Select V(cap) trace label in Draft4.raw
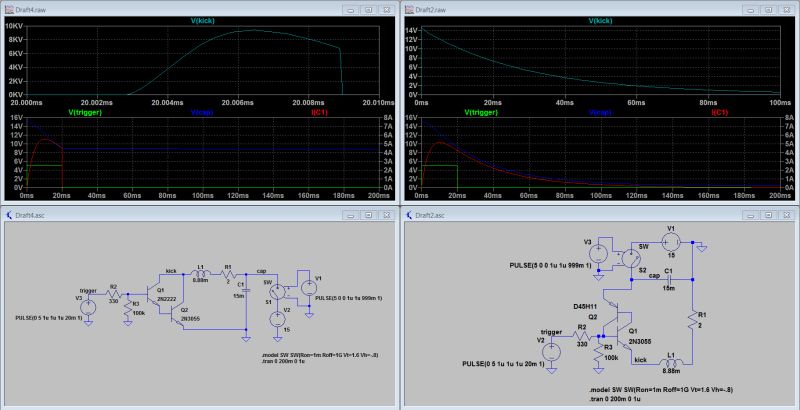The image size is (800, 410). coord(203,112)
